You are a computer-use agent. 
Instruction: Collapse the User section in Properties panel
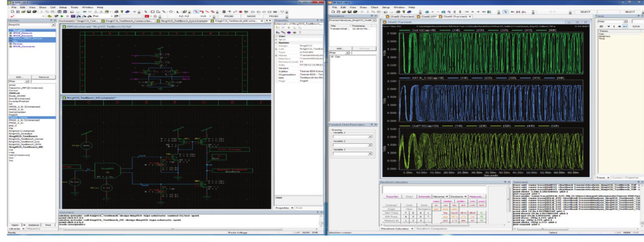click(x=276, y=36)
